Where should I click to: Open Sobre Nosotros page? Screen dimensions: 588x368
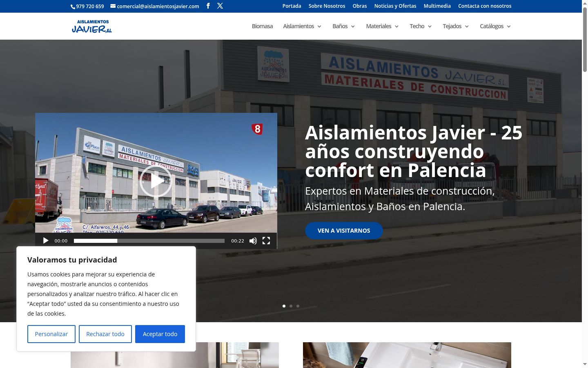click(327, 6)
